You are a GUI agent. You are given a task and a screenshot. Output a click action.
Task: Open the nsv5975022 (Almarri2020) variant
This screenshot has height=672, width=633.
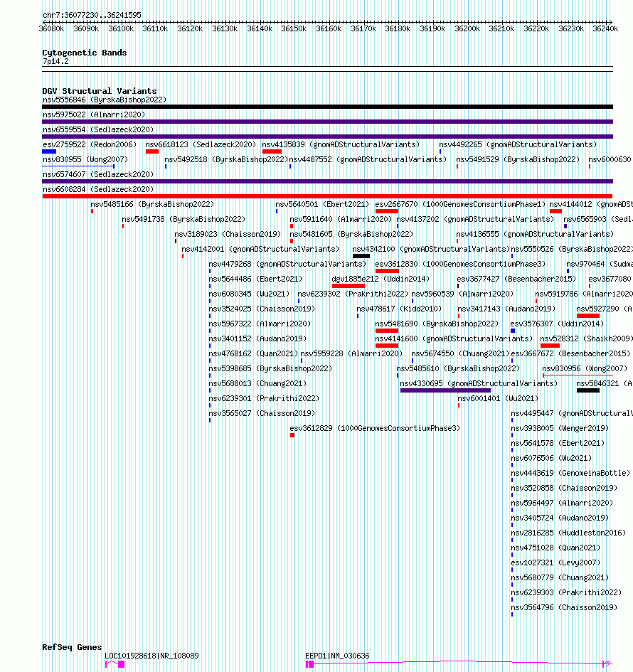(94, 115)
